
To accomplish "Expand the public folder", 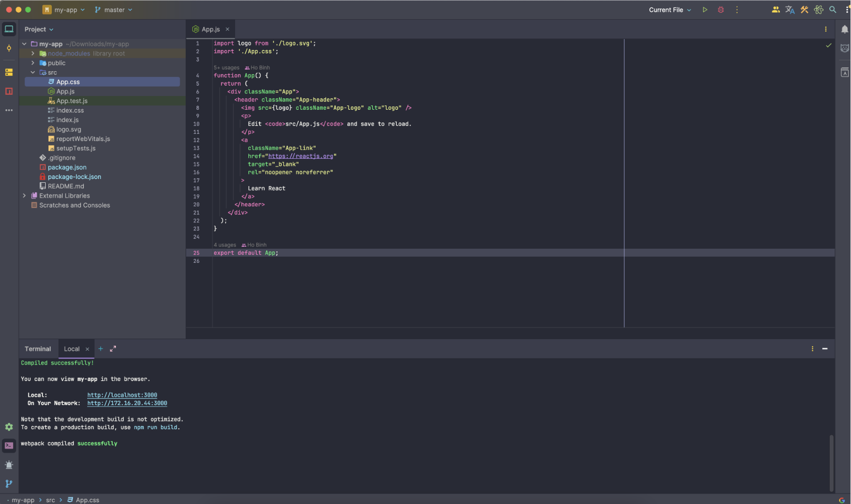I will (33, 63).
